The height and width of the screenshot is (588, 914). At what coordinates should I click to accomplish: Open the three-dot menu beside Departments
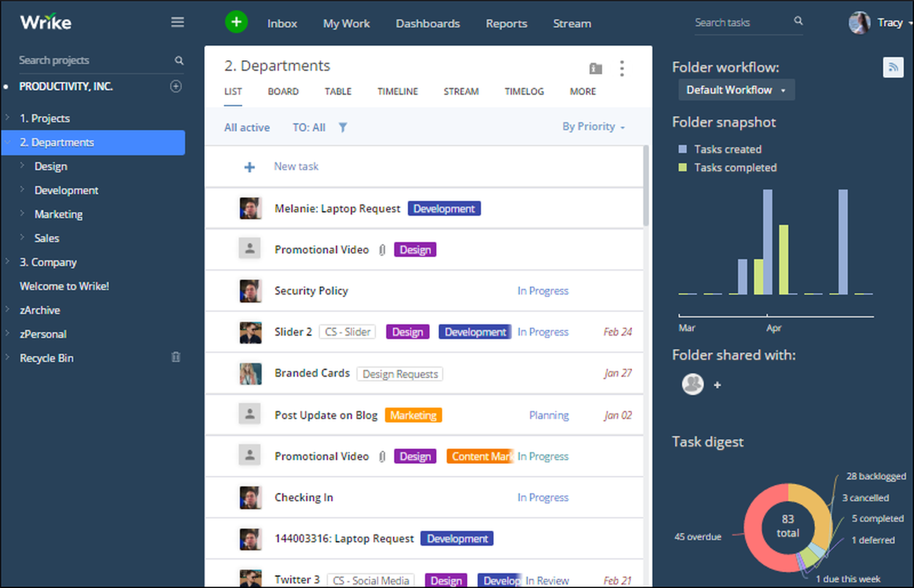coord(622,69)
